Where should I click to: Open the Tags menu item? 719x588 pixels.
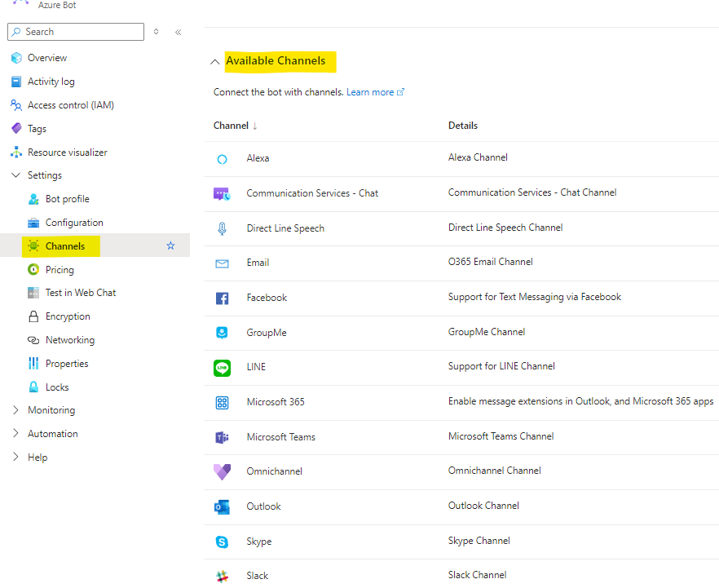[37, 129]
